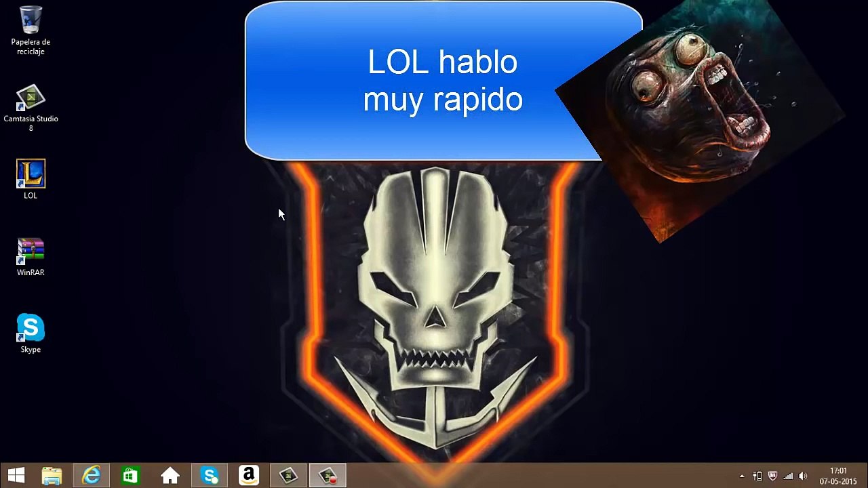Viewport: 868px width, 488px height.
Task: Open the network signal tray icon
Action: pos(788,476)
